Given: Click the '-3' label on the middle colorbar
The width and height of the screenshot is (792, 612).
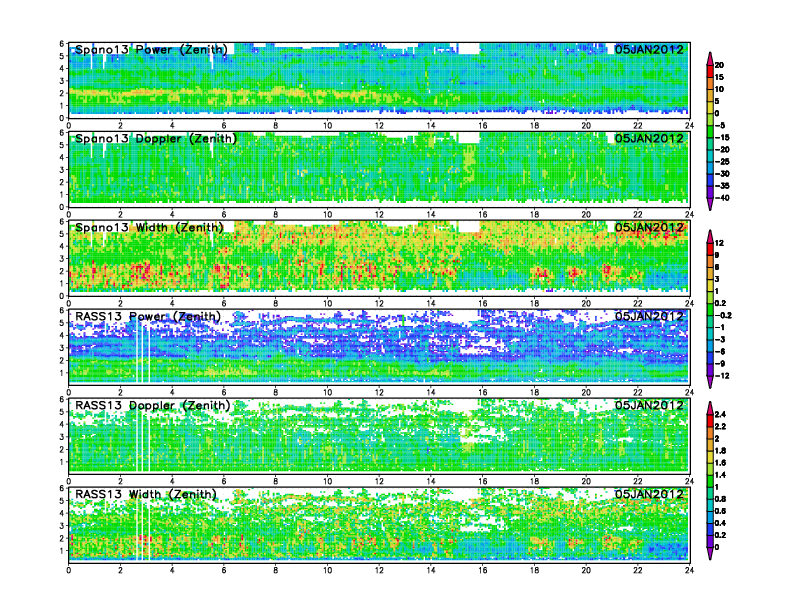Looking at the screenshot, I should pos(720,340).
